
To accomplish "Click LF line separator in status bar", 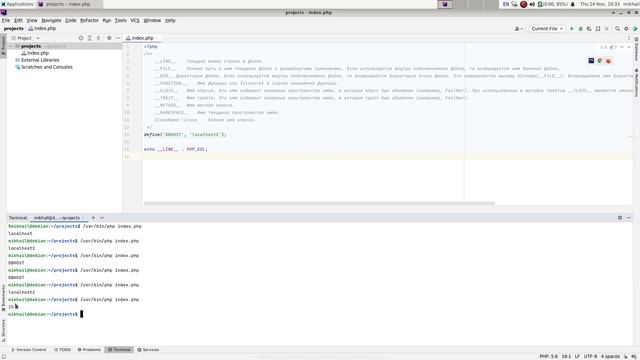I will click(577, 356).
